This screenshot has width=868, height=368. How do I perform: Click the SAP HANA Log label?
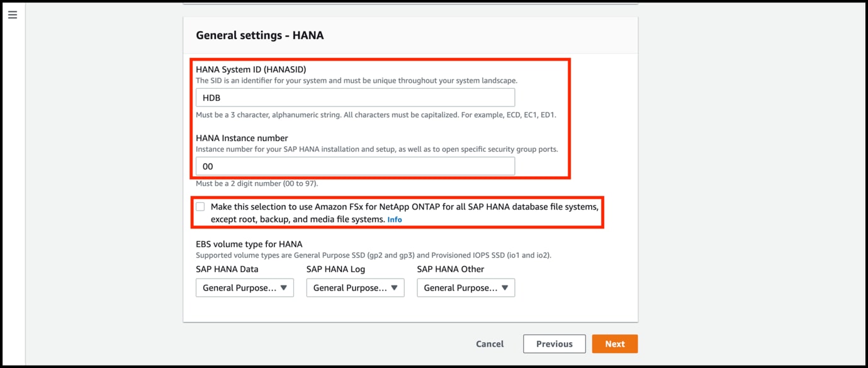click(x=335, y=269)
